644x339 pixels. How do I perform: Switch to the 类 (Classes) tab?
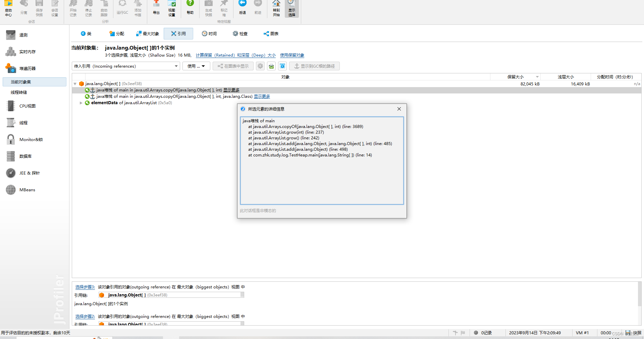point(86,33)
